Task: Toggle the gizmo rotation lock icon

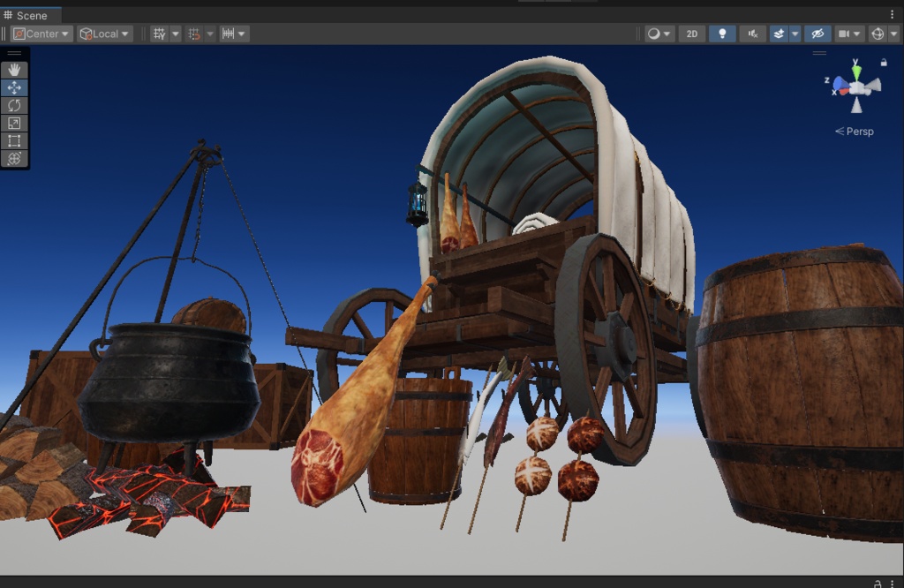Action: (884, 63)
